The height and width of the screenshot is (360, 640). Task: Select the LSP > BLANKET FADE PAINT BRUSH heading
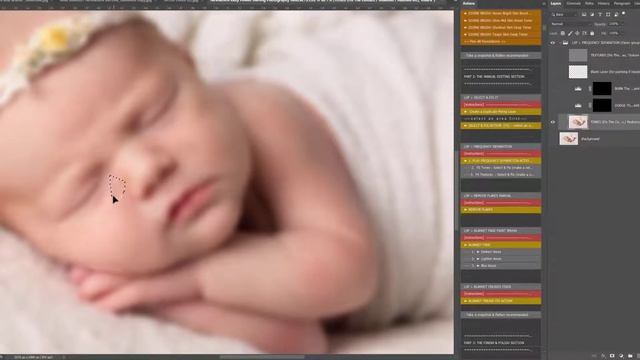pos(501,231)
